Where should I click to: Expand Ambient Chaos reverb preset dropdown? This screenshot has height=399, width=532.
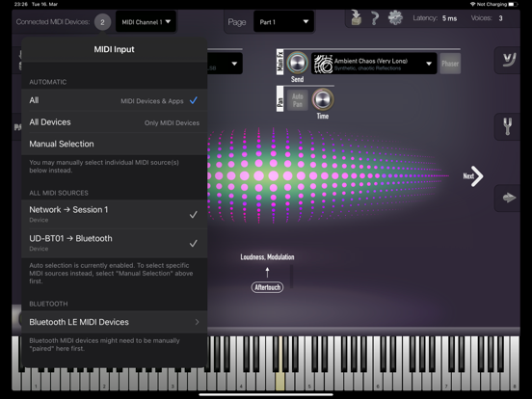(429, 64)
